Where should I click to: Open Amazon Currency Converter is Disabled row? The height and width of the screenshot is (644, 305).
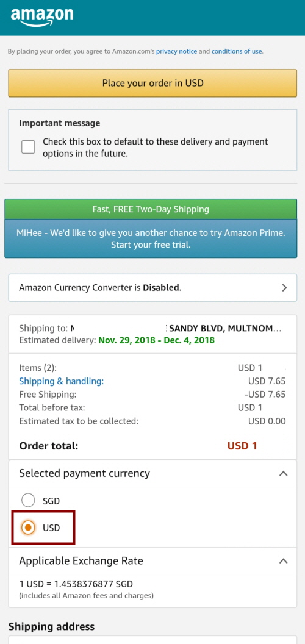pos(152,287)
